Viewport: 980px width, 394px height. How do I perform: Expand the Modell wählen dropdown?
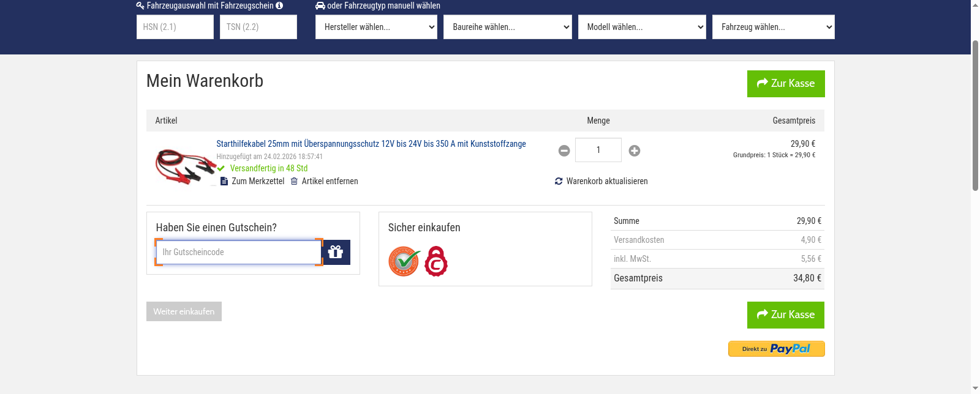pyautogui.click(x=642, y=27)
